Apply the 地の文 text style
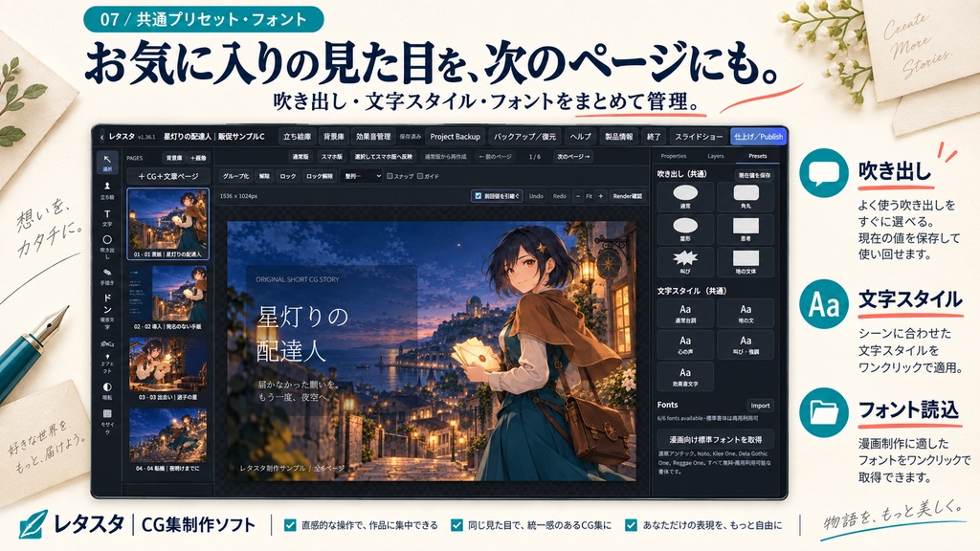 [745, 314]
